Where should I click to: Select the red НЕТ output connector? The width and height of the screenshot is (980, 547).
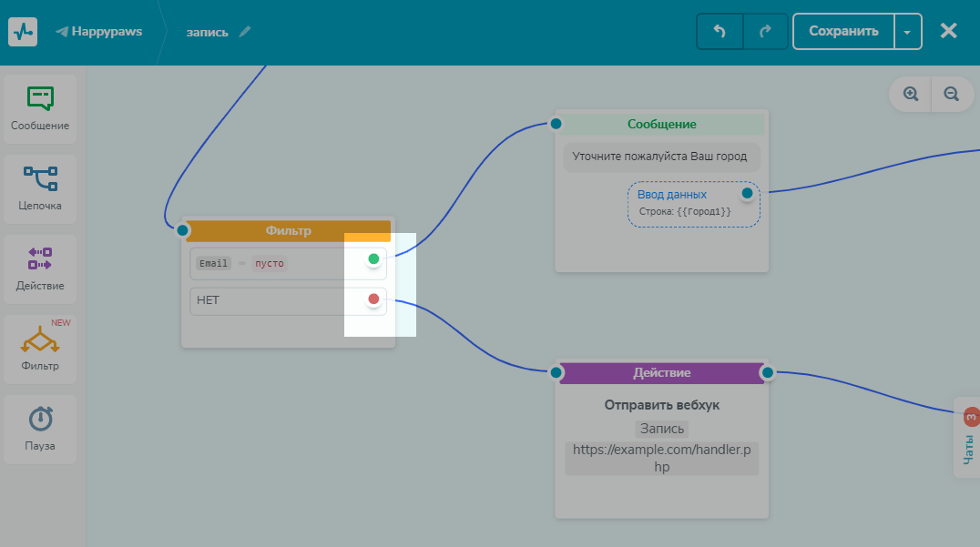click(x=373, y=299)
